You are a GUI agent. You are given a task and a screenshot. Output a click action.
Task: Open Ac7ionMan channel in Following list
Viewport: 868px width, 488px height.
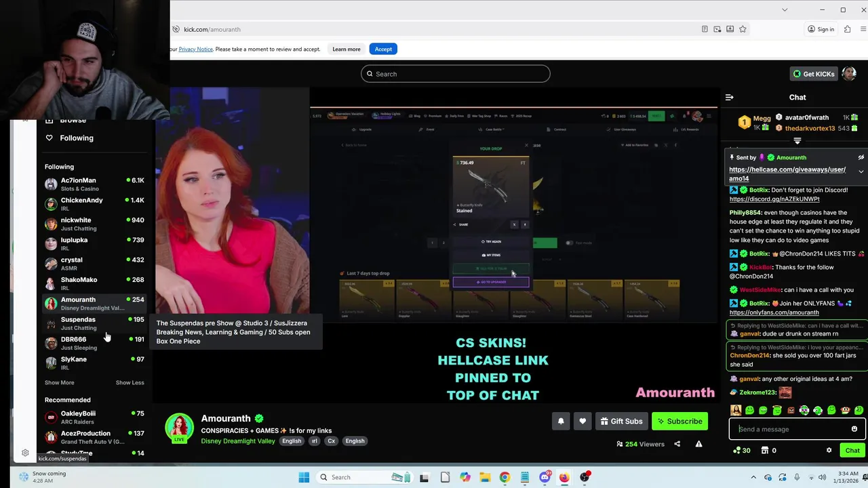coord(94,184)
